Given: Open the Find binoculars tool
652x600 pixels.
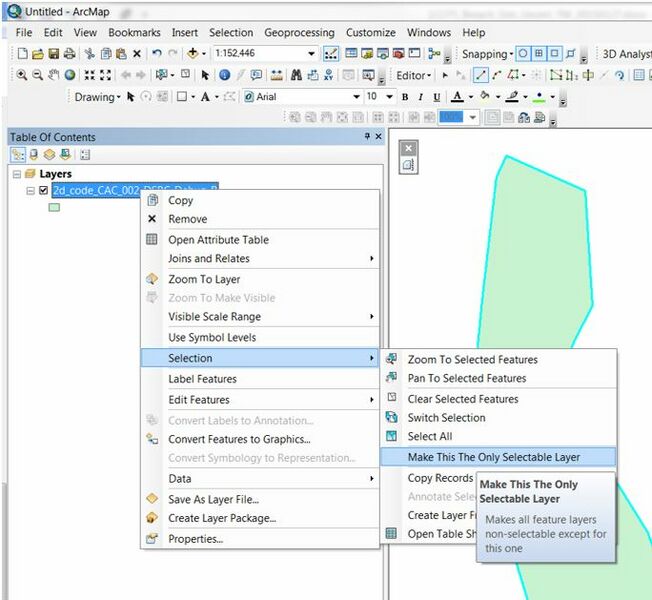Looking at the screenshot, I should click(296, 75).
